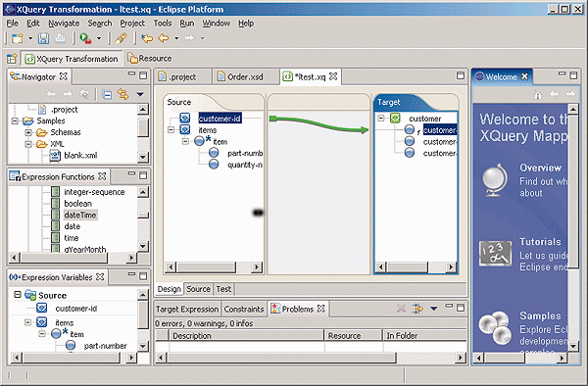Maximize the Navigator view
The width and height of the screenshot is (588, 386).
[x=143, y=75]
